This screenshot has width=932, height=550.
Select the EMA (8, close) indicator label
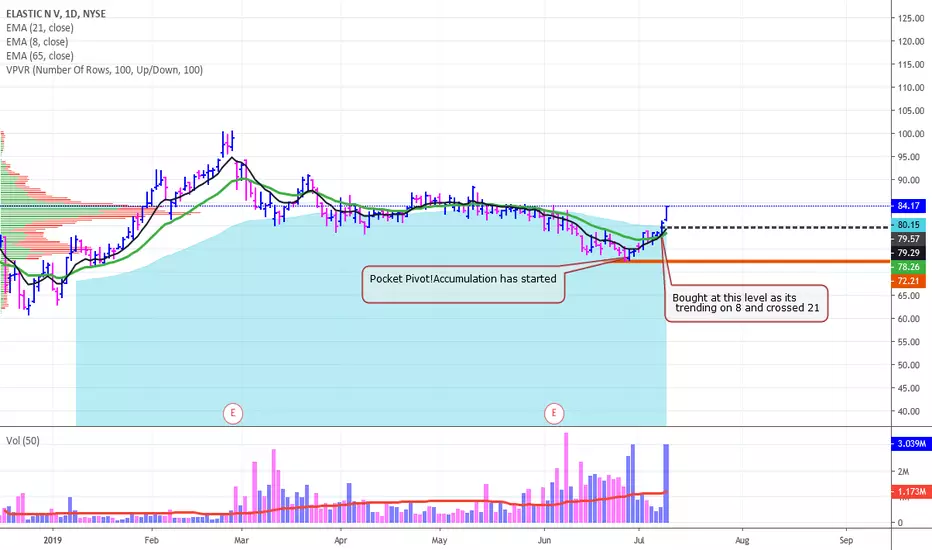(37, 42)
